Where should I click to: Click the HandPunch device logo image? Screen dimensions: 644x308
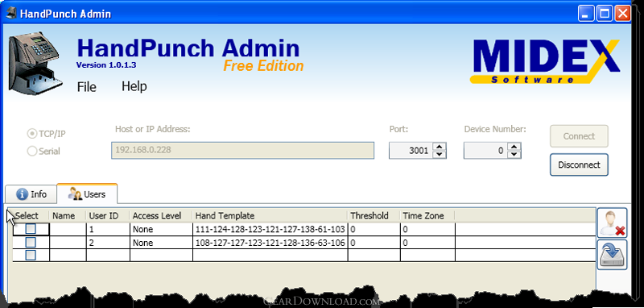(35, 63)
